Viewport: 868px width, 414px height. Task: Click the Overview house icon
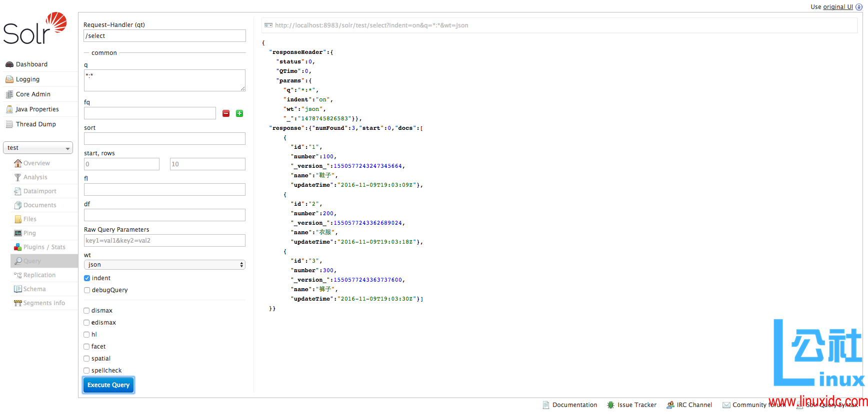[18, 163]
